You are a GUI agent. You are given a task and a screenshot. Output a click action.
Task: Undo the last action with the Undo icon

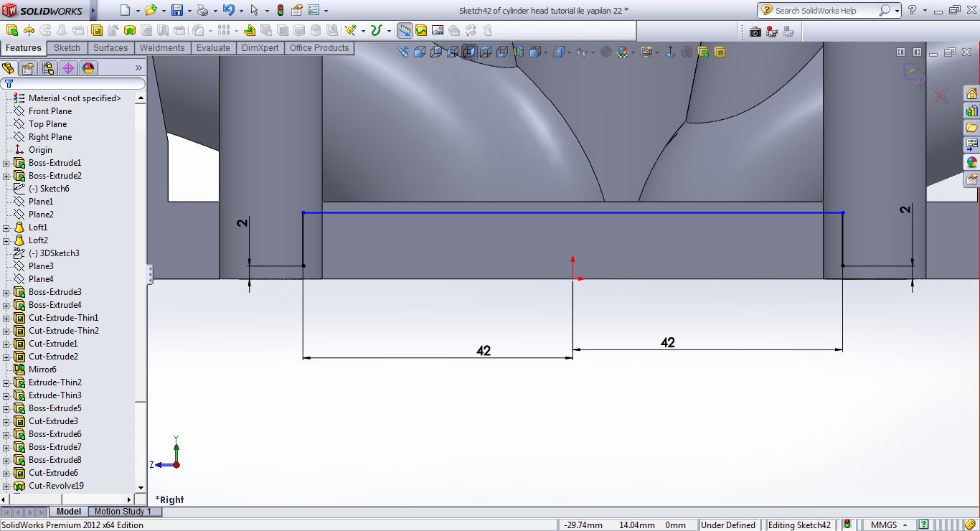[228, 10]
